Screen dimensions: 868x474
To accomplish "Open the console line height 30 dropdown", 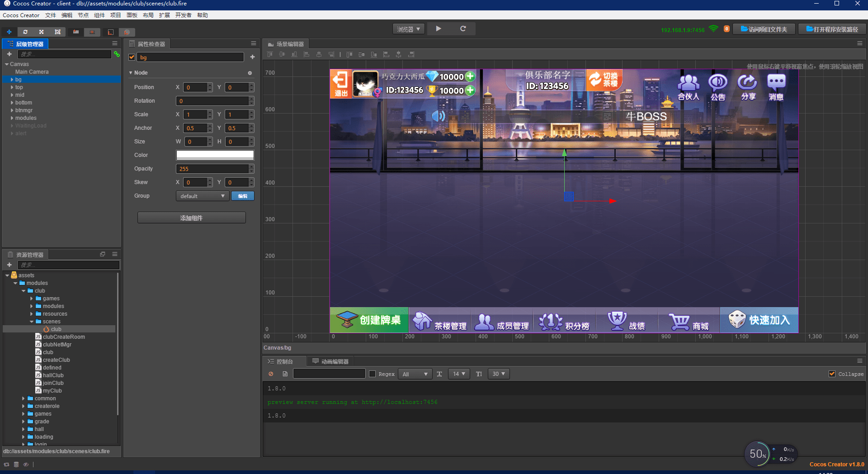I will pyautogui.click(x=499, y=374).
